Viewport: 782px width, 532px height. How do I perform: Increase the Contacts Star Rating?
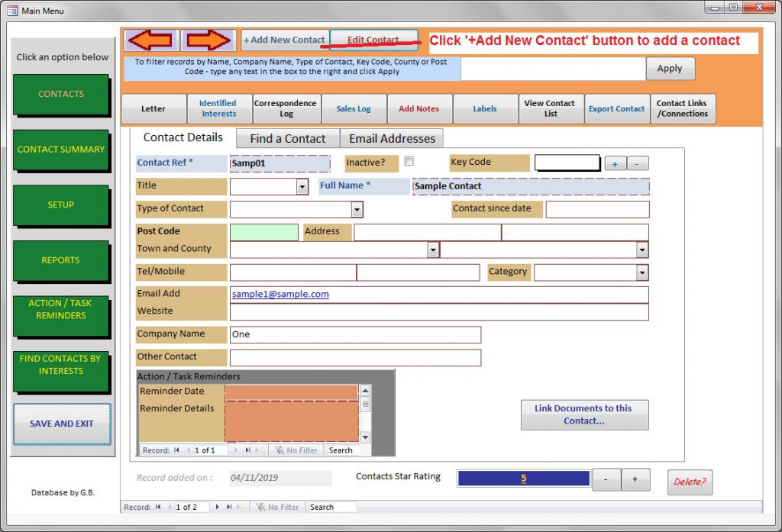635,479
